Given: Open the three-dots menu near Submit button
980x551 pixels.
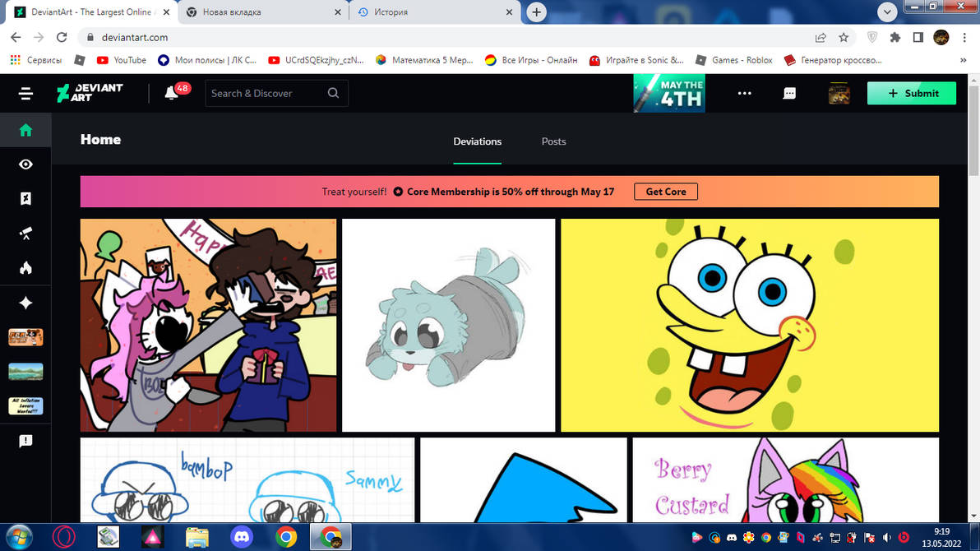Looking at the screenshot, I should pos(744,93).
